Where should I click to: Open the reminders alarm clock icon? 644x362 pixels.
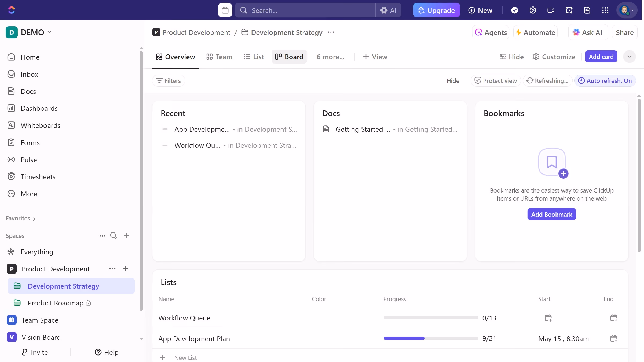[x=569, y=10]
